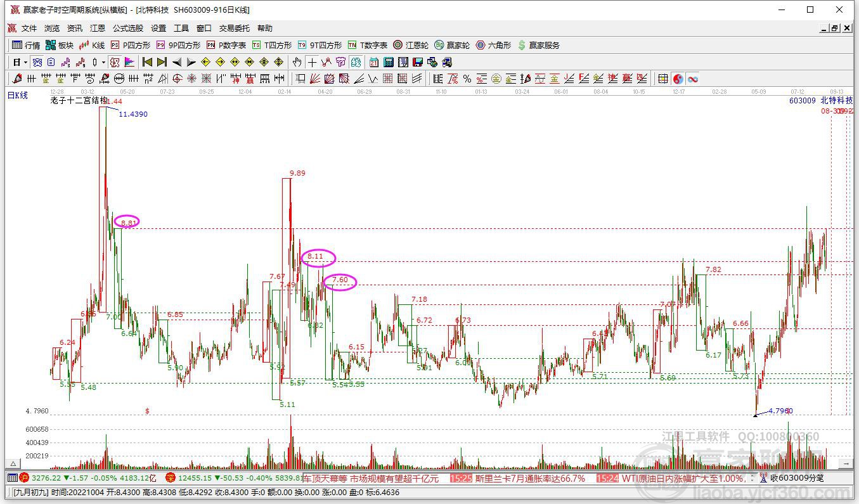Open the 工具 menu
Image resolution: width=859 pixels, height=504 pixels.
(x=181, y=29)
